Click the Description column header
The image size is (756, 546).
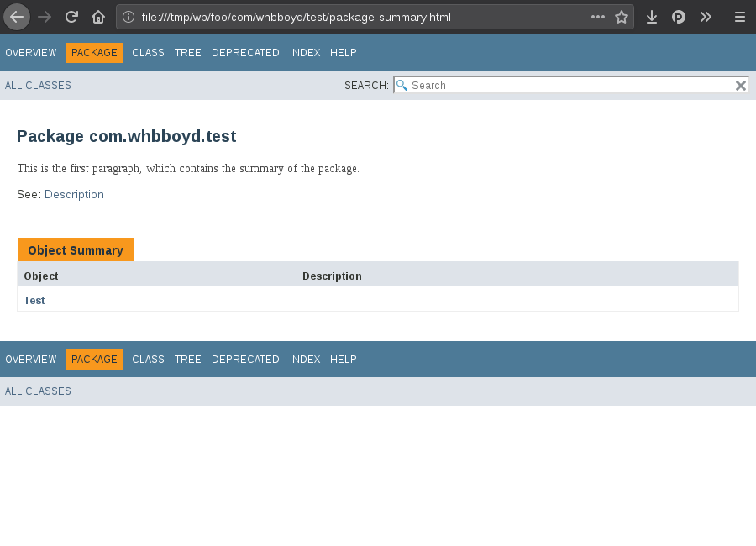(332, 276)
